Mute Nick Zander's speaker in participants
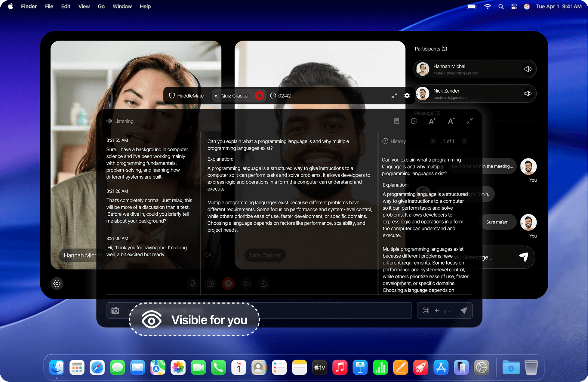This screenshot has height=382, width=588. [x=528, y=94]
